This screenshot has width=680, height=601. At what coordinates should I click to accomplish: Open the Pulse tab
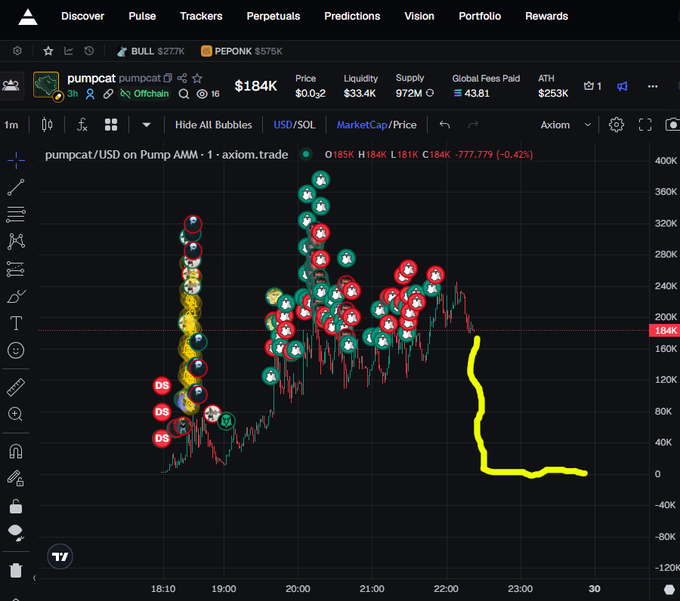point(142,16)
